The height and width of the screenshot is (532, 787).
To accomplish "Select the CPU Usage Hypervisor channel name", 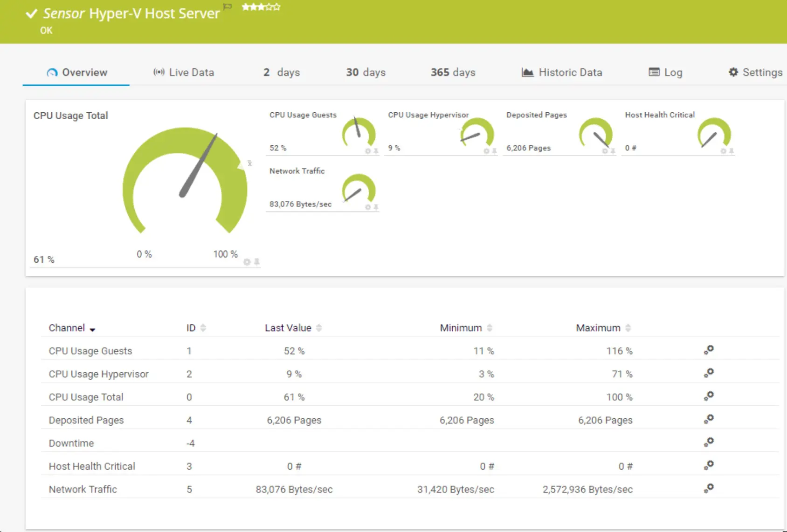I will coord(98,374).
